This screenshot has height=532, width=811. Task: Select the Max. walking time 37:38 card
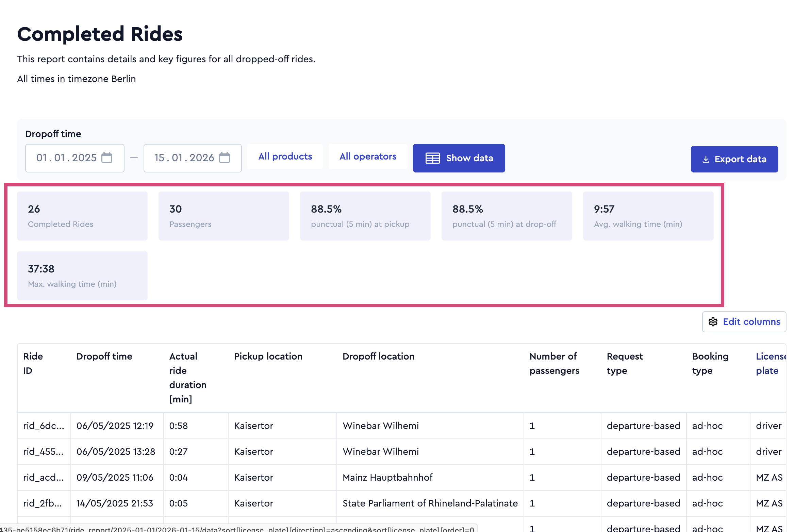tap(82, 276)
